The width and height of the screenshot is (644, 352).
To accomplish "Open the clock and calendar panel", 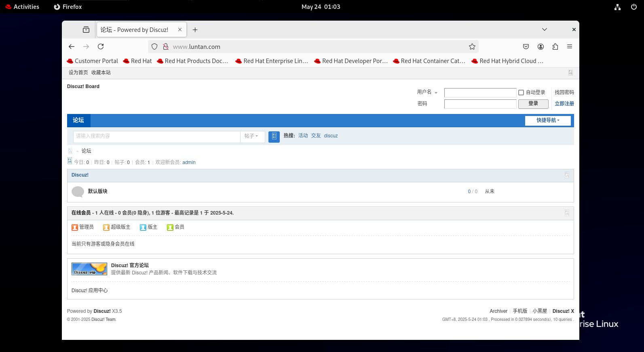I will [321, 7].
